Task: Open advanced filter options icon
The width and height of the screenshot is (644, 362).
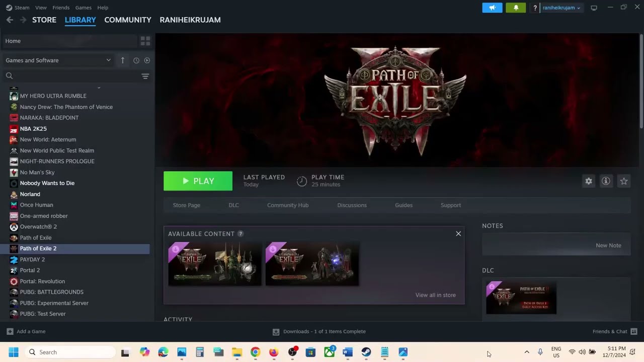Action: [x=145, y=76]
